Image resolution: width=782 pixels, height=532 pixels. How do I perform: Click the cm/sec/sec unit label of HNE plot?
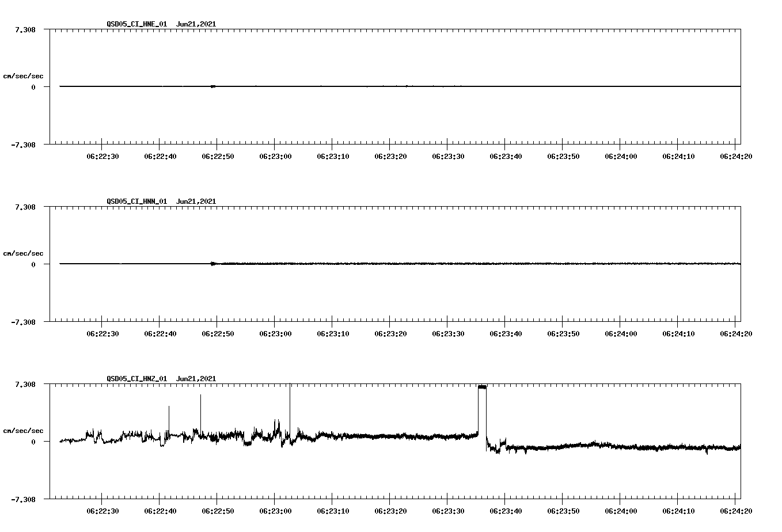(23, 76)
